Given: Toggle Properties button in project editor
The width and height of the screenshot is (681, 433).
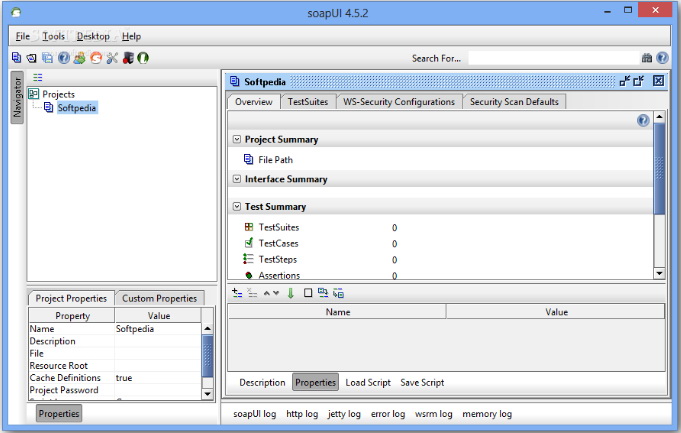Looking at the screenshot, I should (315, 382).
